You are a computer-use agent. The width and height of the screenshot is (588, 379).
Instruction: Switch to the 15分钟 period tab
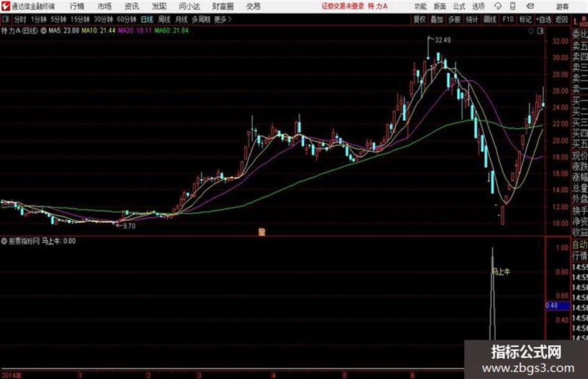(80, 19)
